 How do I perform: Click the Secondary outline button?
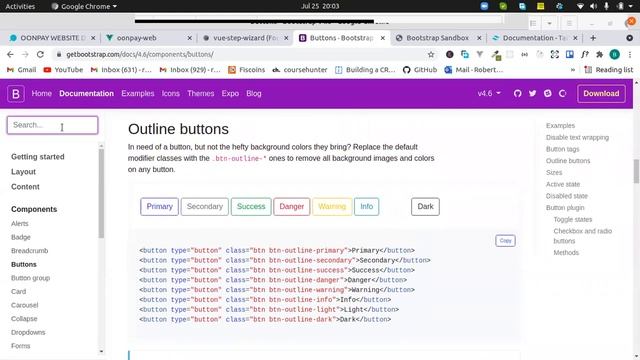[x=204, y=207]
